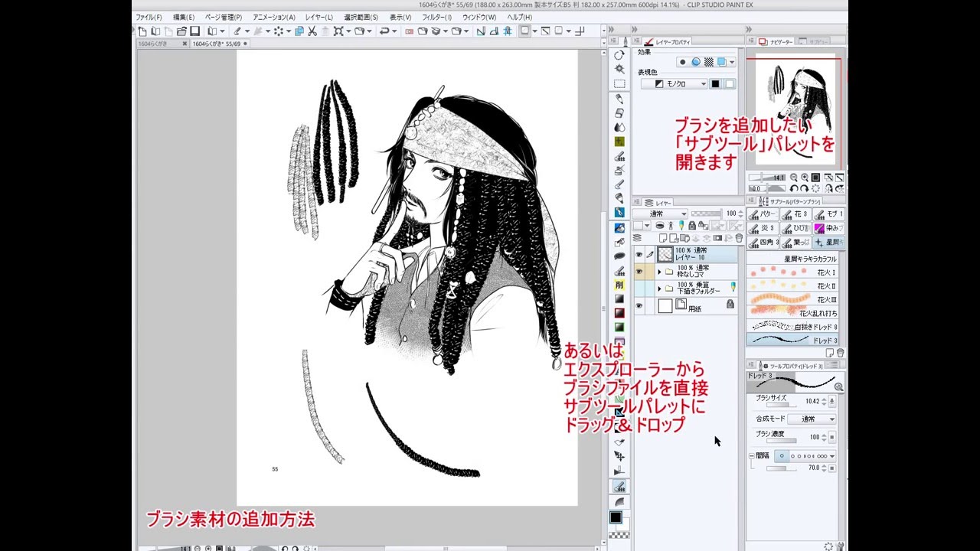Expand the 枠なしコマ layer folder
Viewport: 980px width, 551px height.
[x=659, y=272]
